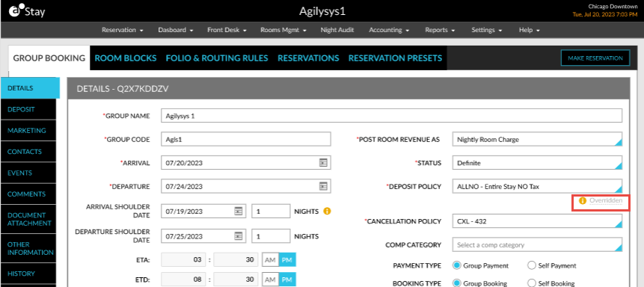Select Marketing in the sidebar
644x287 pixels.
tap(28, 131)
